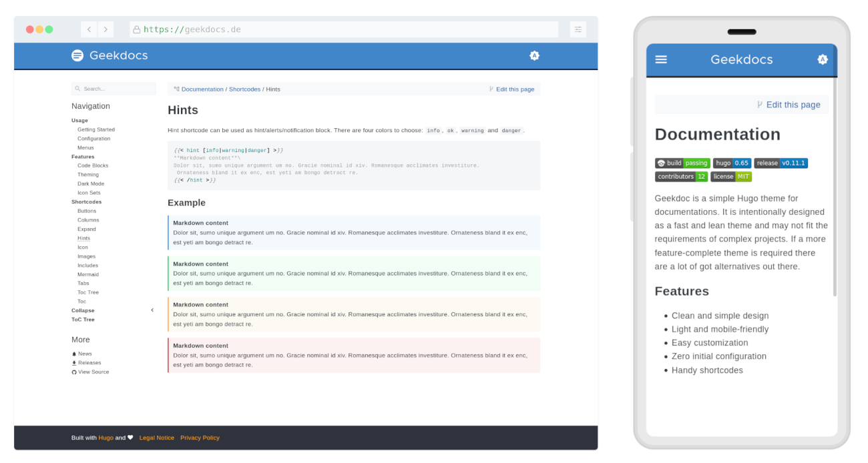Select Dark Mode in Features navigation
Viewport: 868px width, 463px height.
pos(91,183)
